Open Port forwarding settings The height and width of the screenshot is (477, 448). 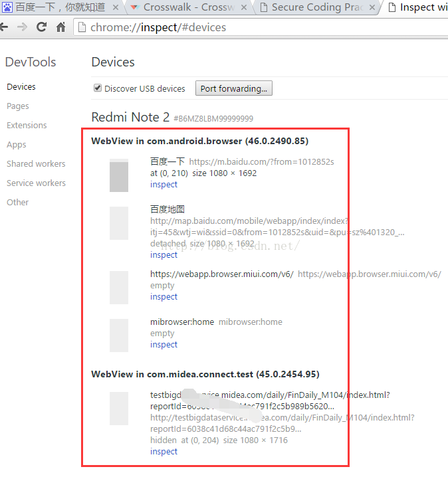[234, 88]
